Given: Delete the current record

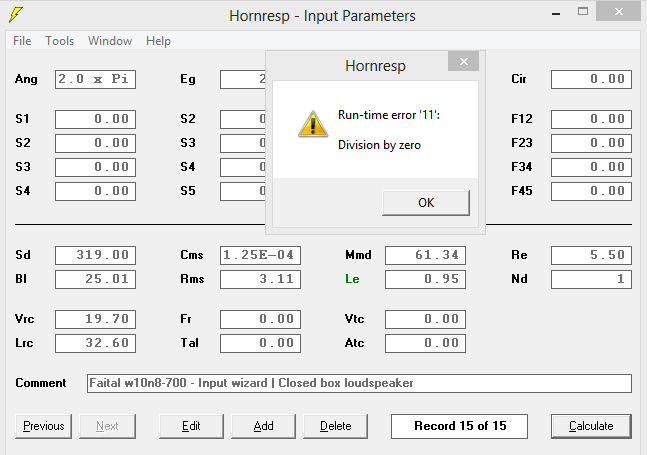Looking at the screenshot, I should (335, 426).
